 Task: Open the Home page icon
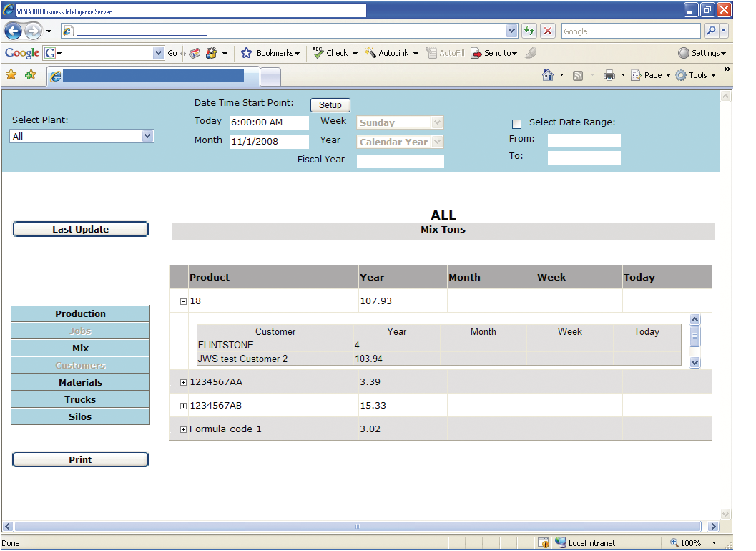pyautogui.click(x=548, y=75)
